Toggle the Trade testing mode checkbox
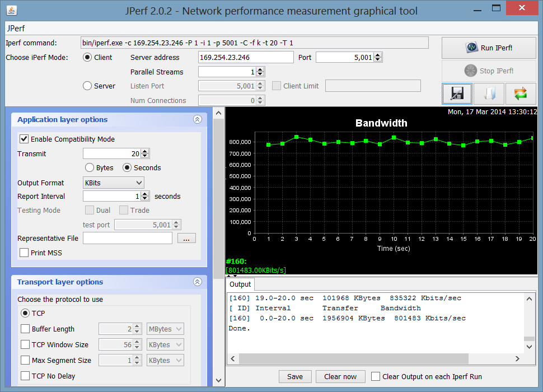Image resolution: width=543 pixels, height=392 pixels. coord(124,210)
